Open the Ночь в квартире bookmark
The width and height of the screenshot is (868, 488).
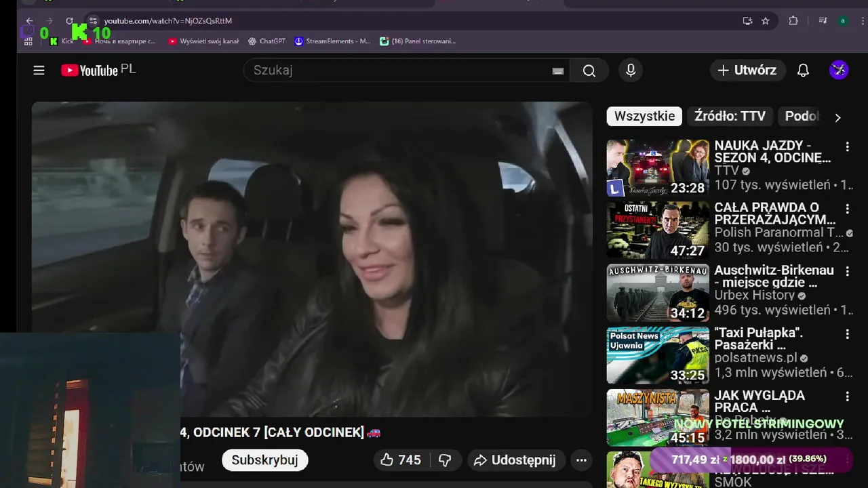[x=119, y=41]
